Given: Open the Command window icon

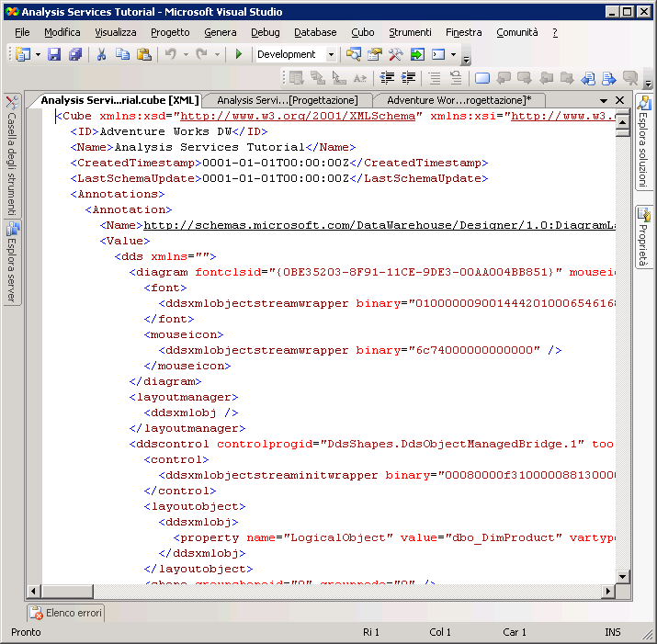Looking at the screenshot, I should (x=438, y=54).
